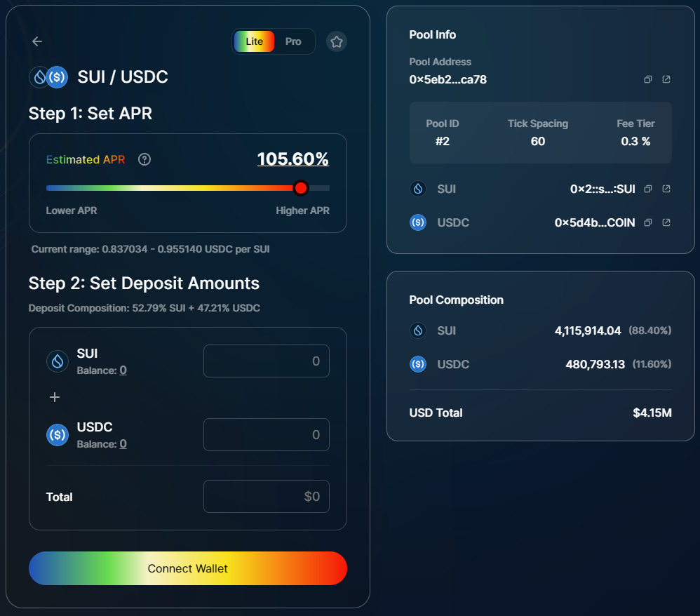Open USDC token address external link icon
This screenshot has width=700, height=616.
666,222
